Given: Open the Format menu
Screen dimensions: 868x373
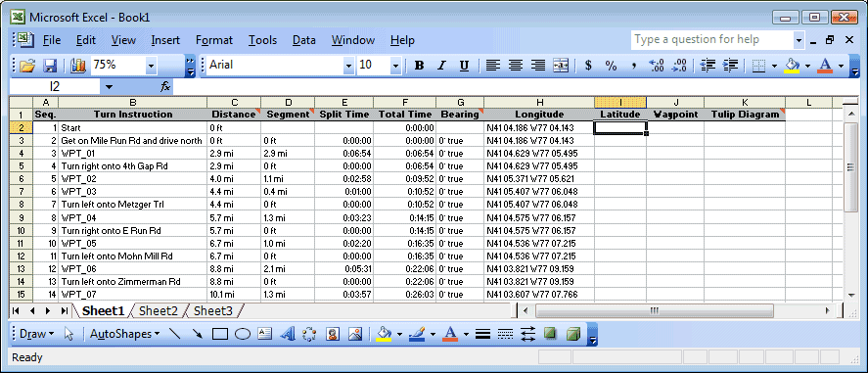Looking at the screenshot, I should [x=214, y=40].
